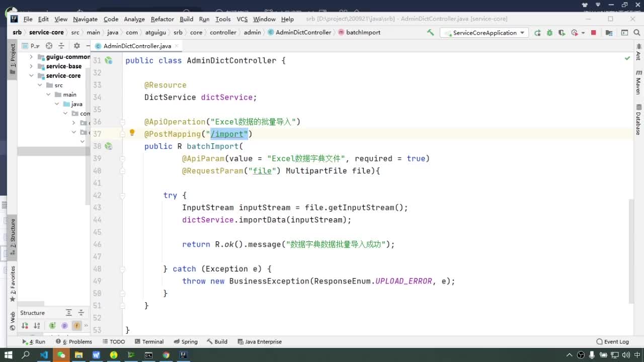Open Project panel settings gear
The height and width of the screenshot is (362, 644).
tap(77, 46)
